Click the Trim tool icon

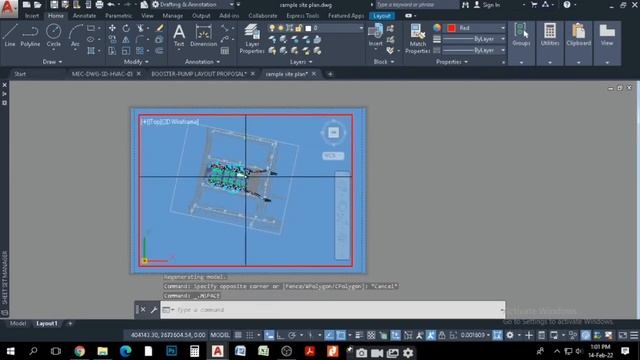(140, 28)
